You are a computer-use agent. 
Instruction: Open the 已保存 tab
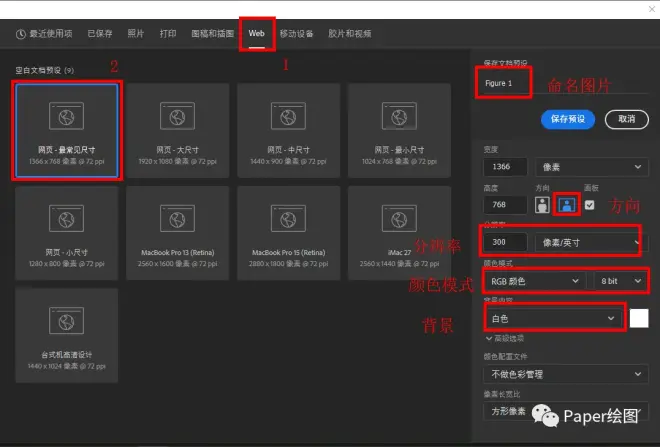pos(100,34)
